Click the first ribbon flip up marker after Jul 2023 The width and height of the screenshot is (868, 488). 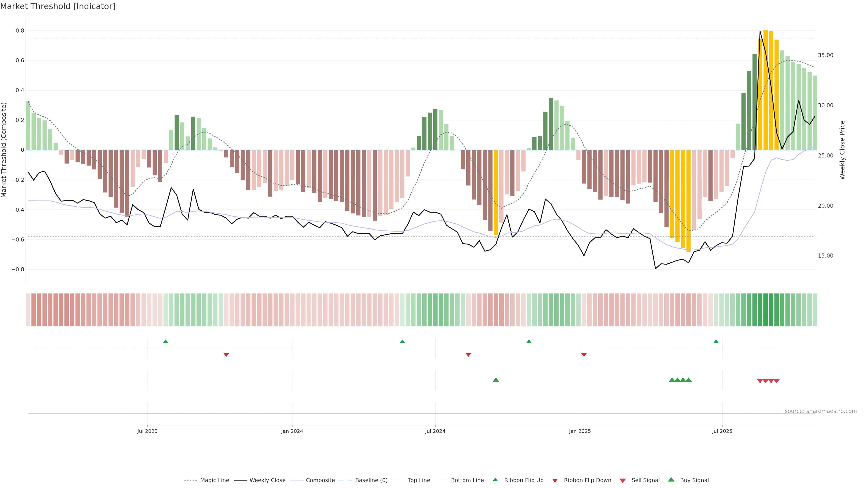pyautogui.click(x=165, y=342)
